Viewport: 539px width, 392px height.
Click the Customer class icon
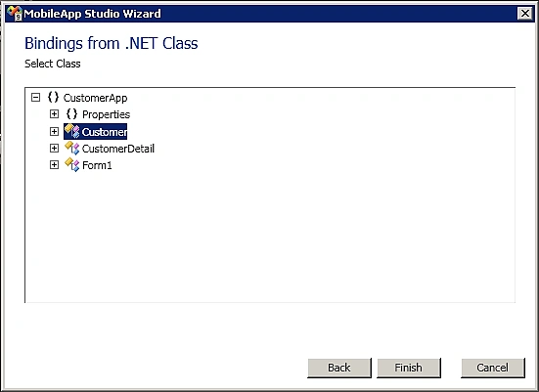point(72,131)
